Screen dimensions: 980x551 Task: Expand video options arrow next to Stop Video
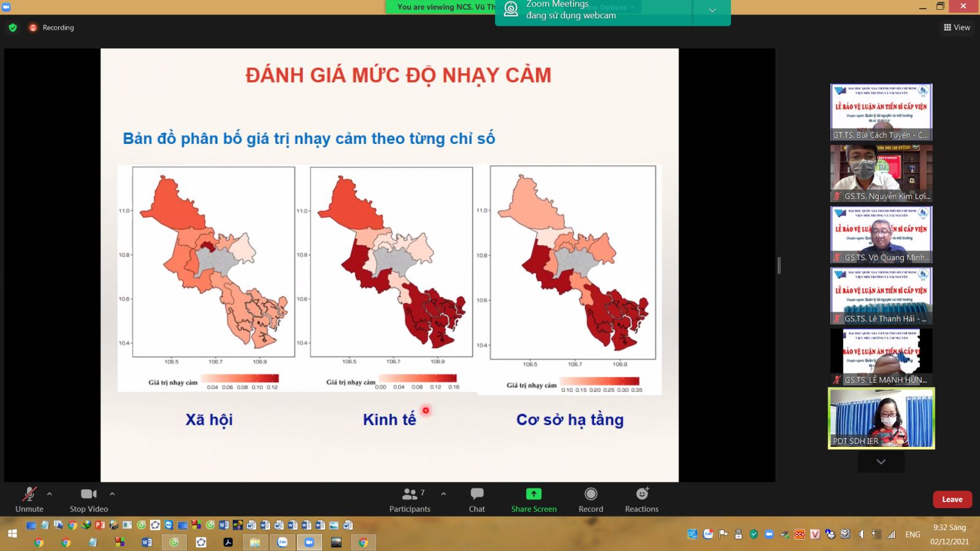pos(112,493)
